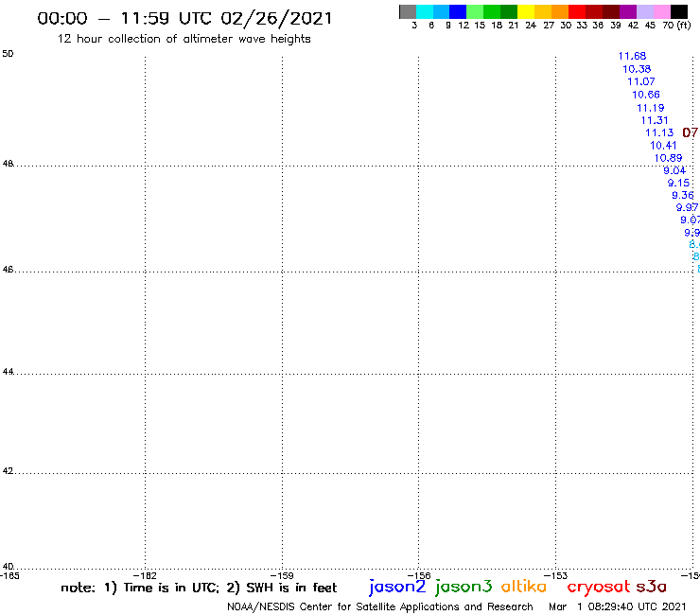Click the s3a satellite legend label
The width and height of the screenshot is (700, 615).
pos(651,587)
